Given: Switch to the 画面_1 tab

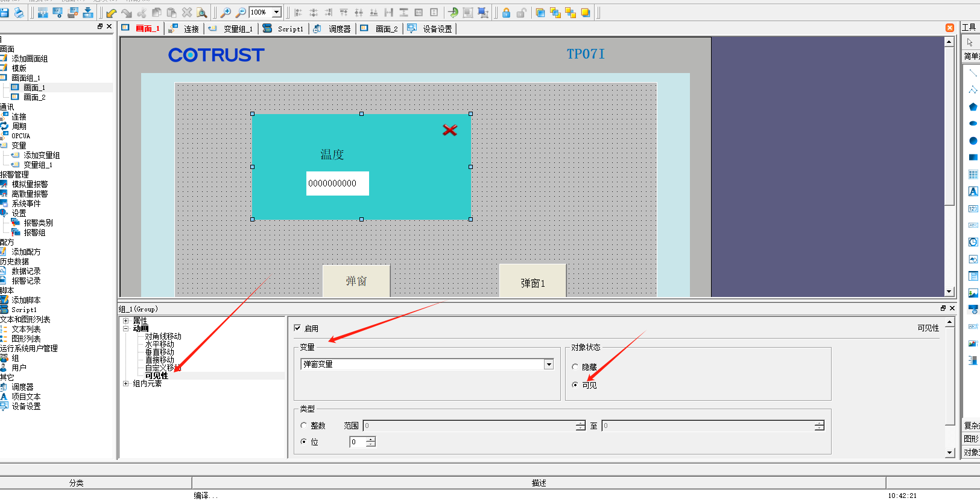Looking at the screenshot, I should coord(141,28).
